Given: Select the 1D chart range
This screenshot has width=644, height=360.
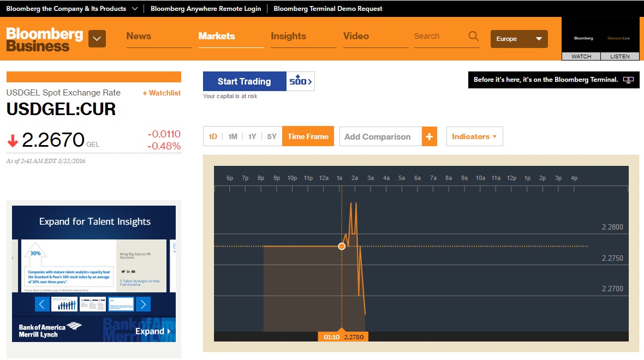Looking at the screenshot, I should click(213, 137).
